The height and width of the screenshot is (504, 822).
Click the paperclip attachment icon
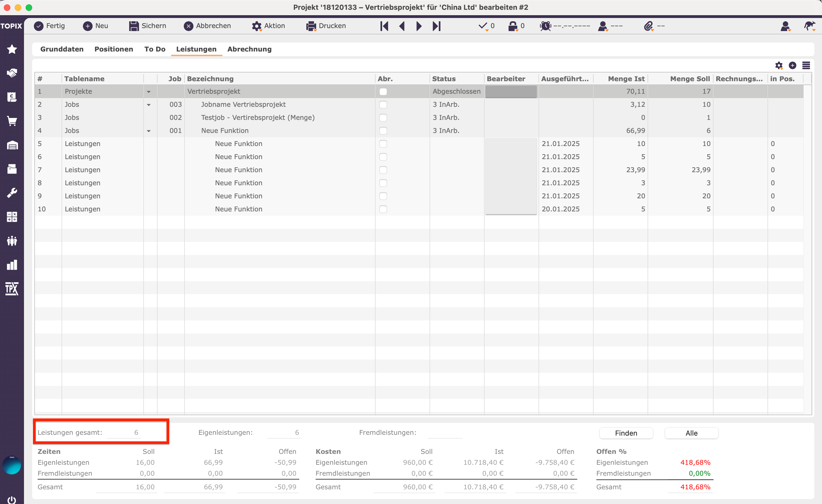point(649,26)
